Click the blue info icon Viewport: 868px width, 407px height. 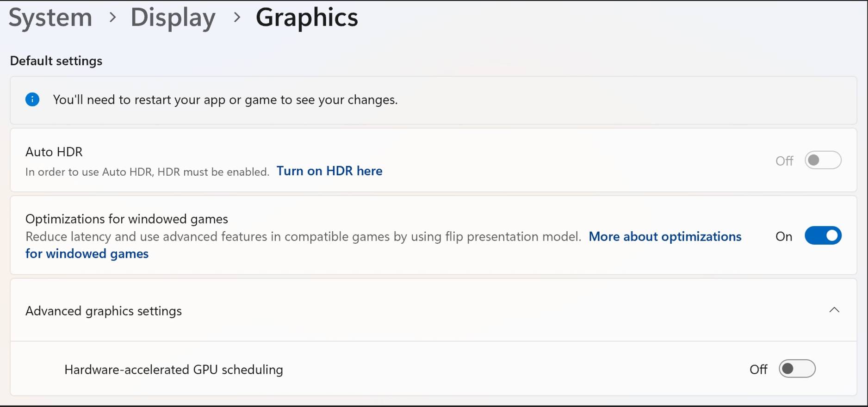32,99
